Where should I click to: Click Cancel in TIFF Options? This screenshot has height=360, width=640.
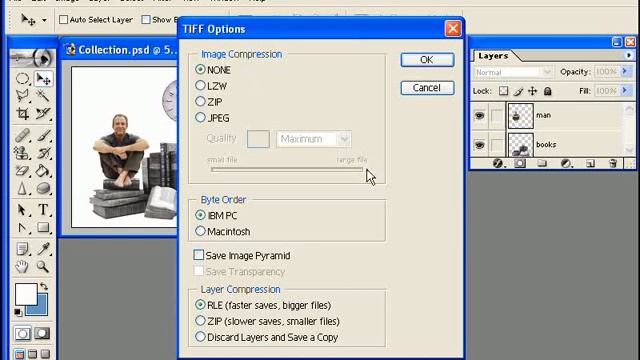[427, 88]
